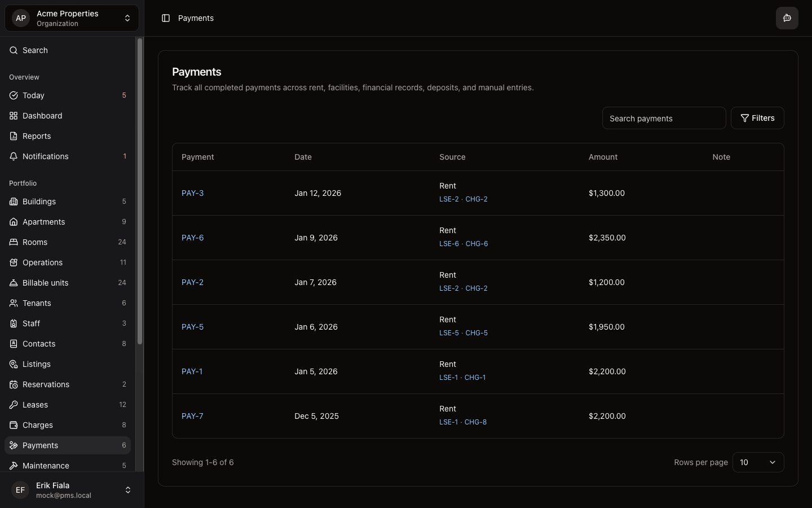
Task: Open the Acme Properties organization switcher
Action: [x=71, y=17]
